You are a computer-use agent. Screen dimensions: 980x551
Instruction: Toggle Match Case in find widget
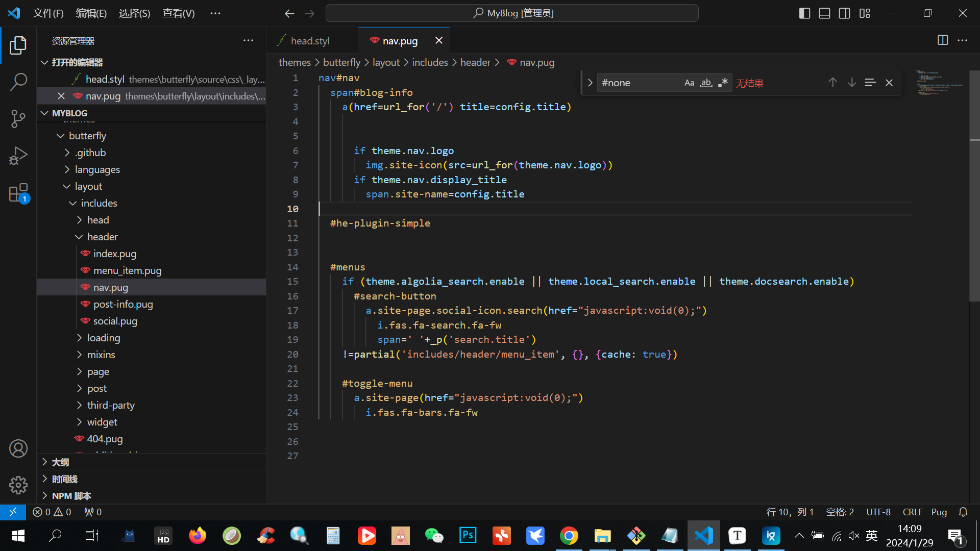[x=689, y=83]
